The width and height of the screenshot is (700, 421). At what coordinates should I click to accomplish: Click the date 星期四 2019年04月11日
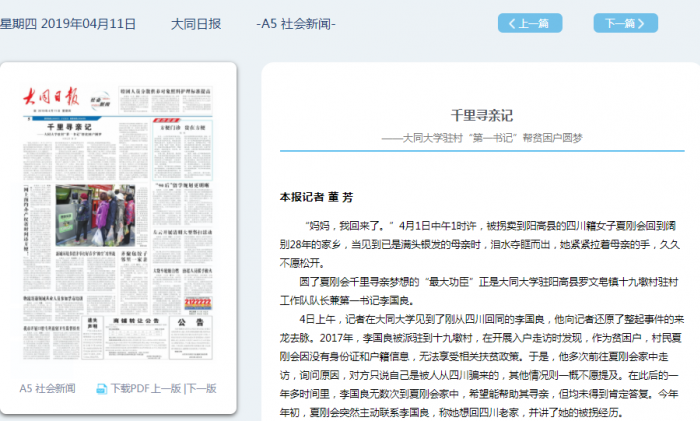tap(68, 24)
